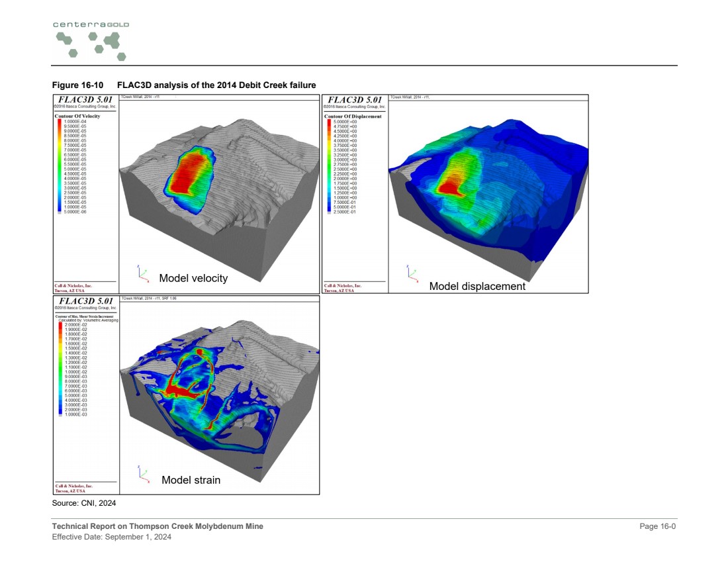
Task: Click the Contour Of Velocity color scale
Action: point(60,166)
